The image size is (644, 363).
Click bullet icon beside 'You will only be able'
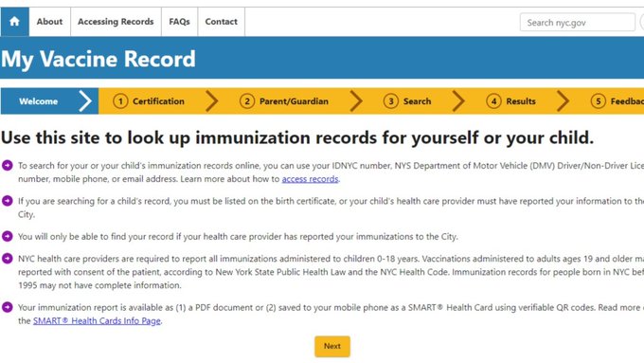8,236
